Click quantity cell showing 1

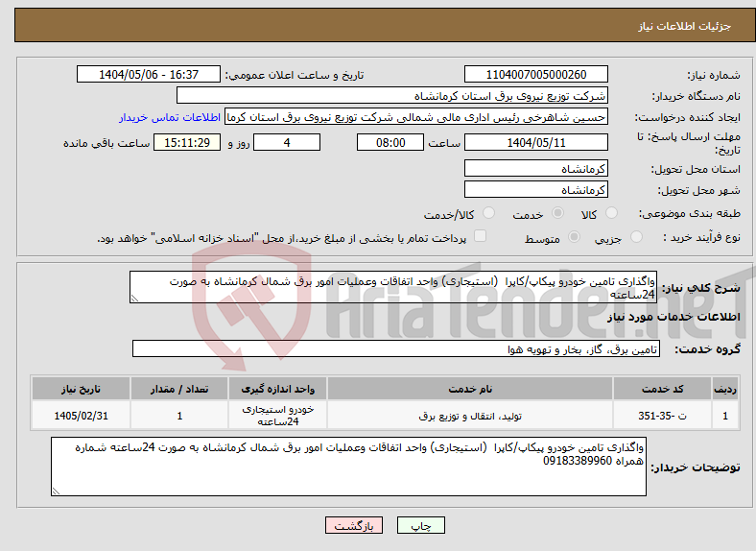[x=179, y=416]
